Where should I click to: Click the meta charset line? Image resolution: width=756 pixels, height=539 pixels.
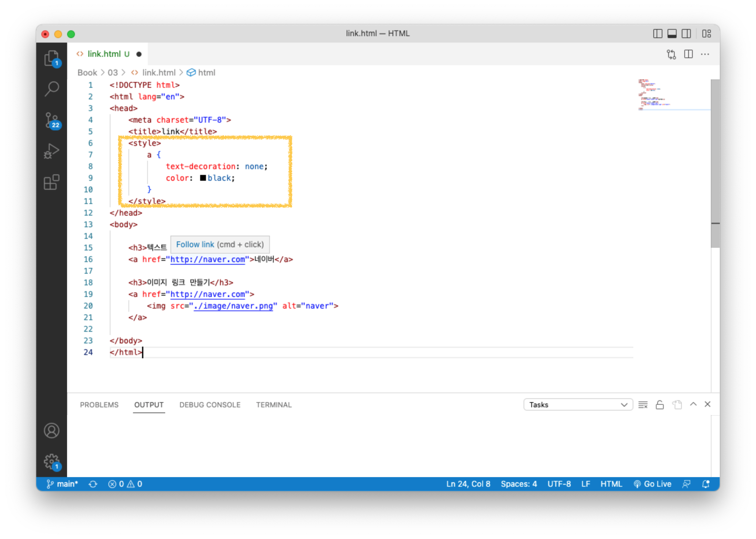(179, 120)
